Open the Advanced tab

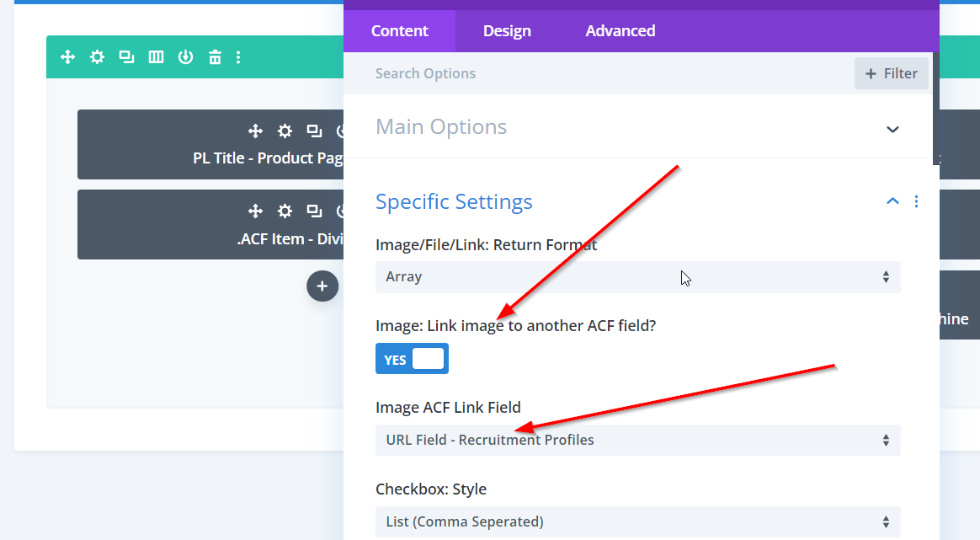click(x=620, y=31)
